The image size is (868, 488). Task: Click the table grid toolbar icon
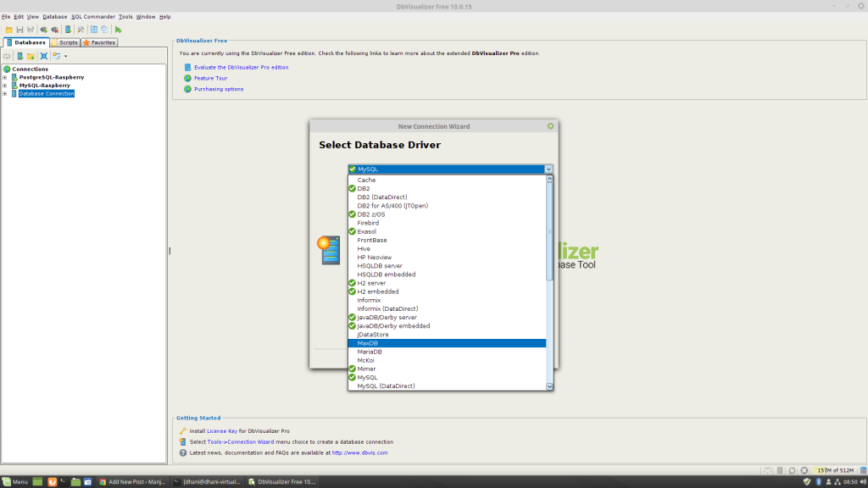click(x=94, y=30)
